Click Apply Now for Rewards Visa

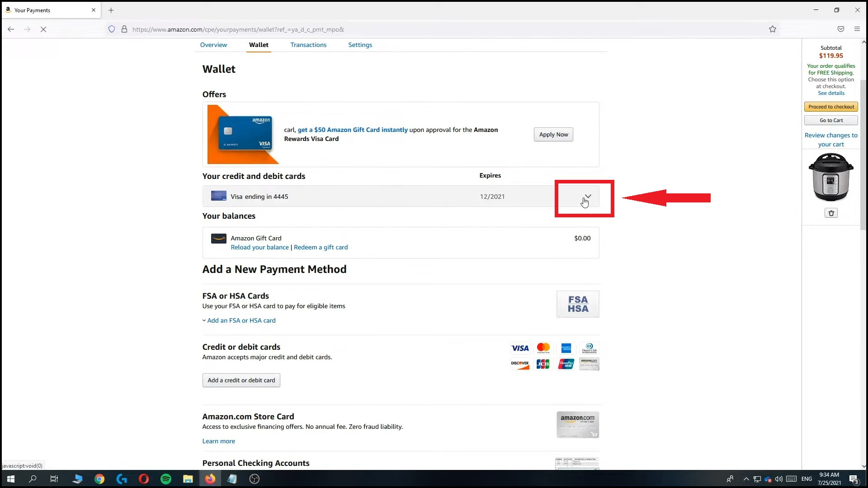pos(553,134)
